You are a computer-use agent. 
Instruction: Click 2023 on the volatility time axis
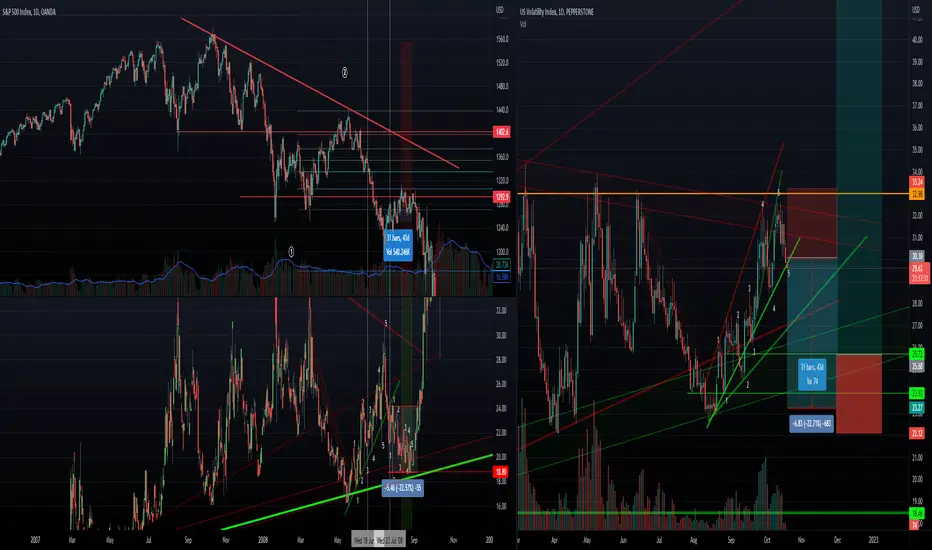click(x=873, y=540)
